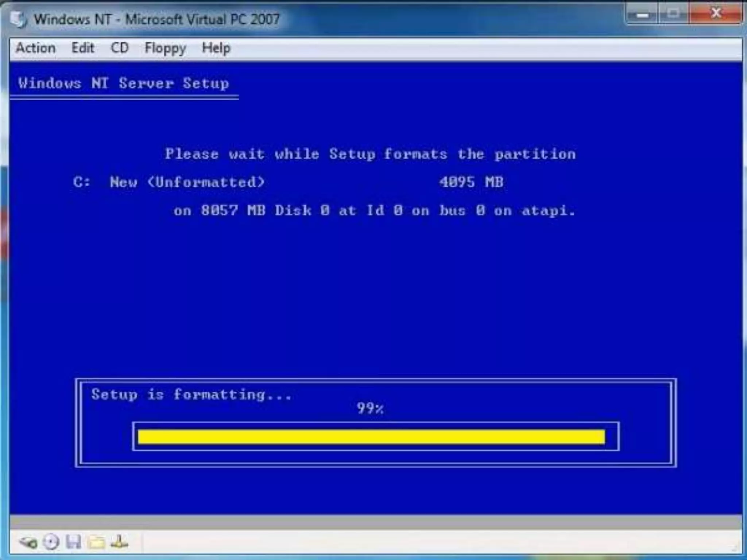Image resolution: width=747 pixels, height=560 pixels.
Task: Click the shared folders icon in status bar
Action: coord(97,542)
